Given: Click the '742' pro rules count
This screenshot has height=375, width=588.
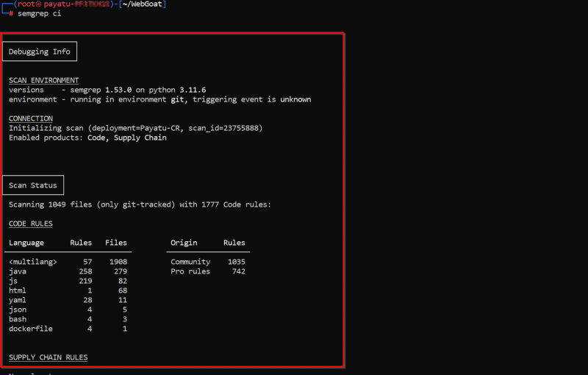Looking at the screenshot, I should point(238,271).
